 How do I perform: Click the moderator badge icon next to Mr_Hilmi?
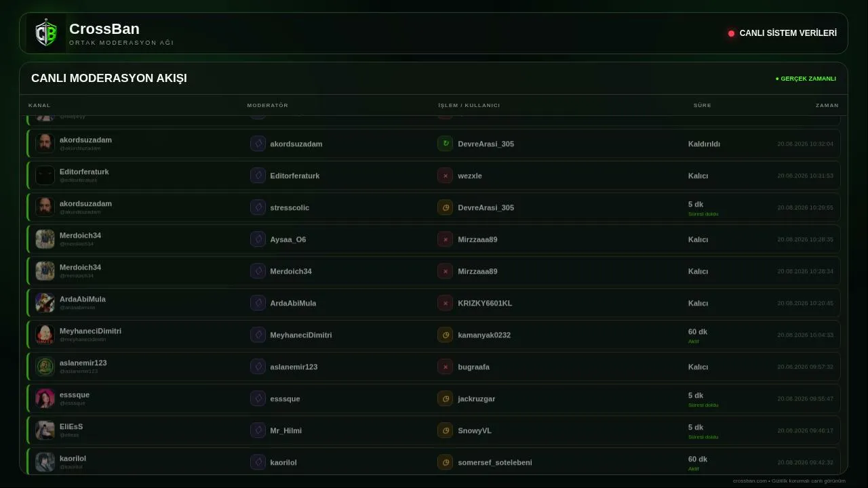coord(258,430)
